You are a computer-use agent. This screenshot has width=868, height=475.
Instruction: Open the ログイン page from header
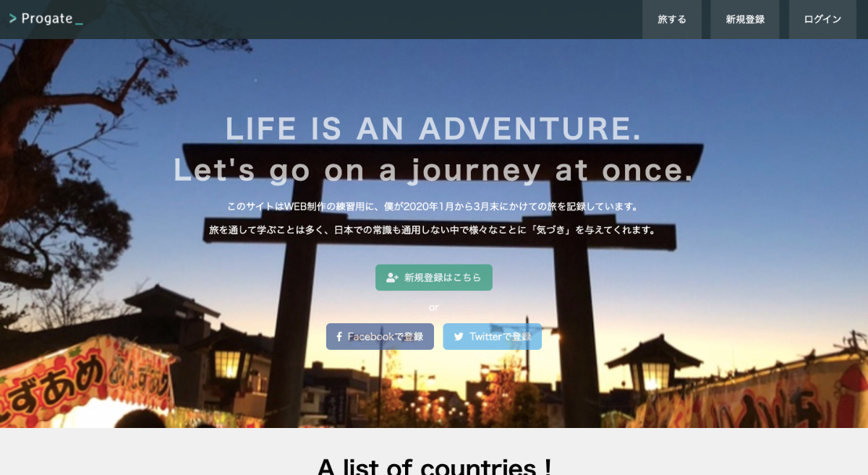[x=822, y=20]
